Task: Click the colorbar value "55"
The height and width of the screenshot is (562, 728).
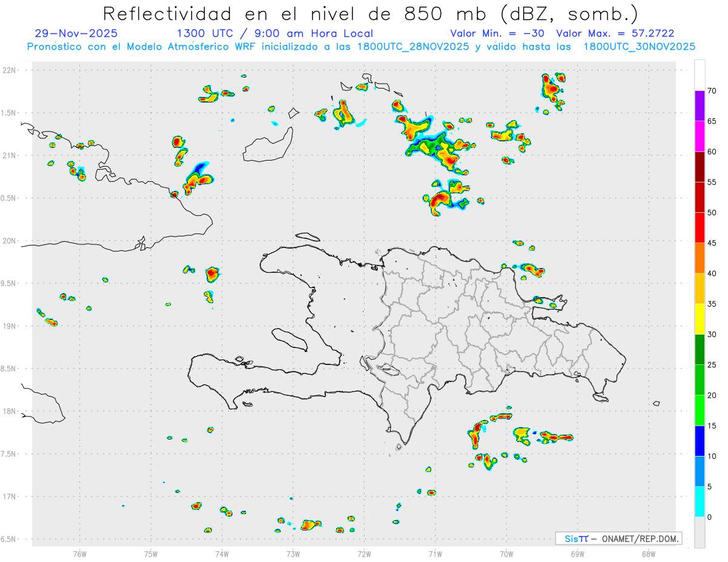Action: pyautogui.click(x=712, y=182)
